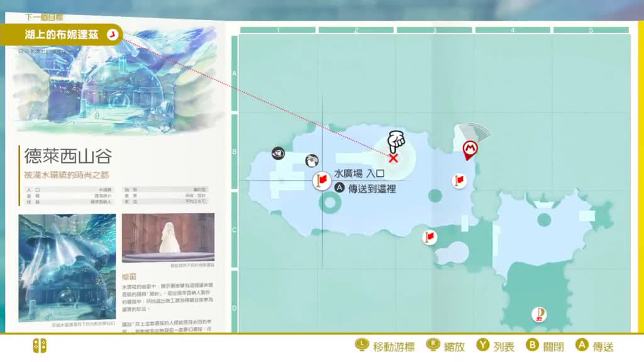Click the subtitle 被湖水環繞的時尚之都
This screenshot has height=362, width=644.
coord(66,175)
